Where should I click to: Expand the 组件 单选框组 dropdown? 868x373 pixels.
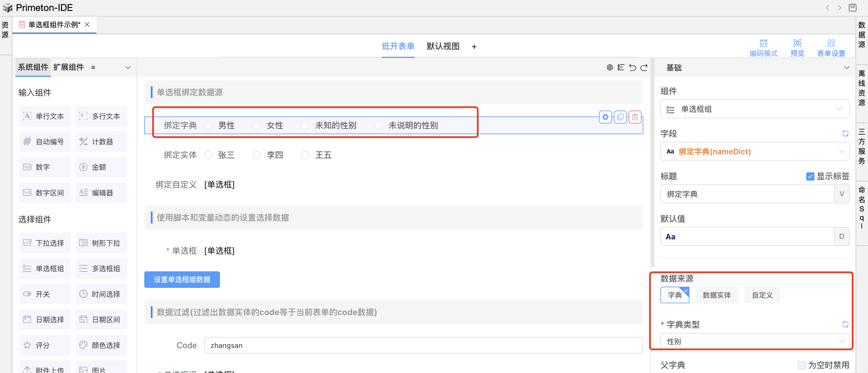click(x=754, y=109)
